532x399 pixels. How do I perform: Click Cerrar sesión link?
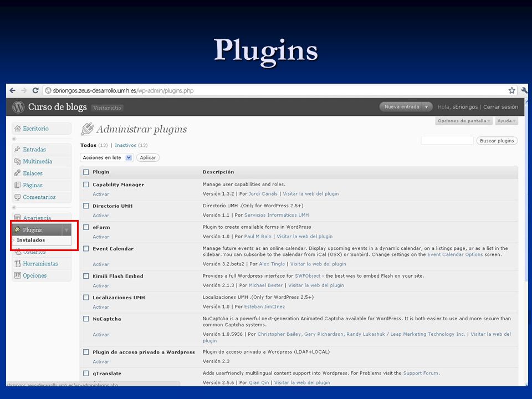(x=500, y=107)
